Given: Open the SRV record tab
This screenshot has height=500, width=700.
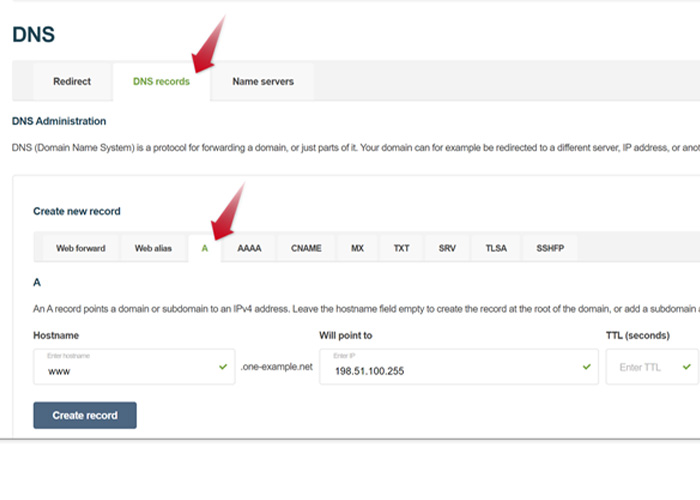Looking at the screenshot, I should 447,248.
